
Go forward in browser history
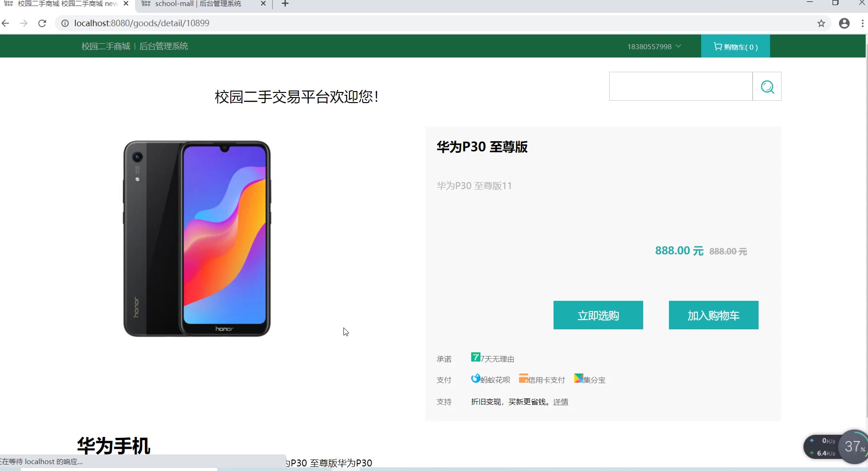pyautogui.click(x=24, y=23)
